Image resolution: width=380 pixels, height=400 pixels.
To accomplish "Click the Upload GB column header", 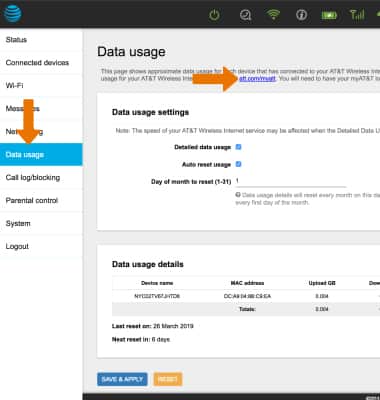I will [322, 283].
